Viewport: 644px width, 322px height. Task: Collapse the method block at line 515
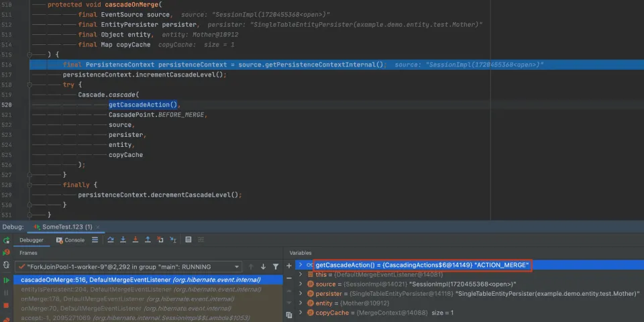tap(30, 54)
